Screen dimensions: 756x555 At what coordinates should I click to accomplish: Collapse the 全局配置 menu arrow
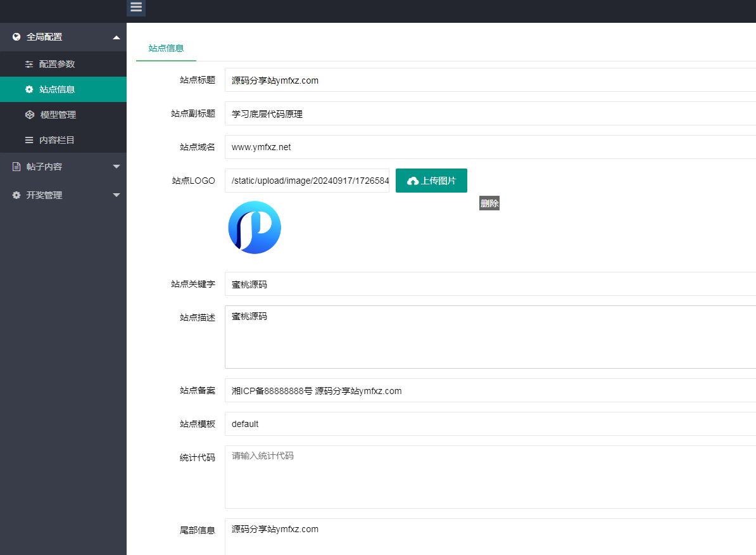pos(116,37)
